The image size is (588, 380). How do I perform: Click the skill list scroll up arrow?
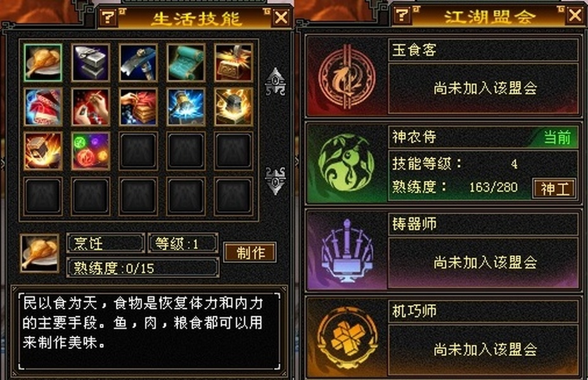tap(275, 81)
